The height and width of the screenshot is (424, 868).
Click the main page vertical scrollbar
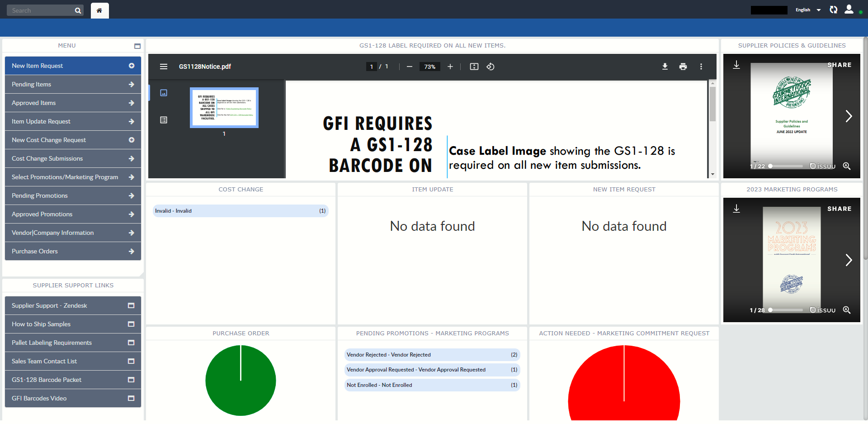[865, 148]
